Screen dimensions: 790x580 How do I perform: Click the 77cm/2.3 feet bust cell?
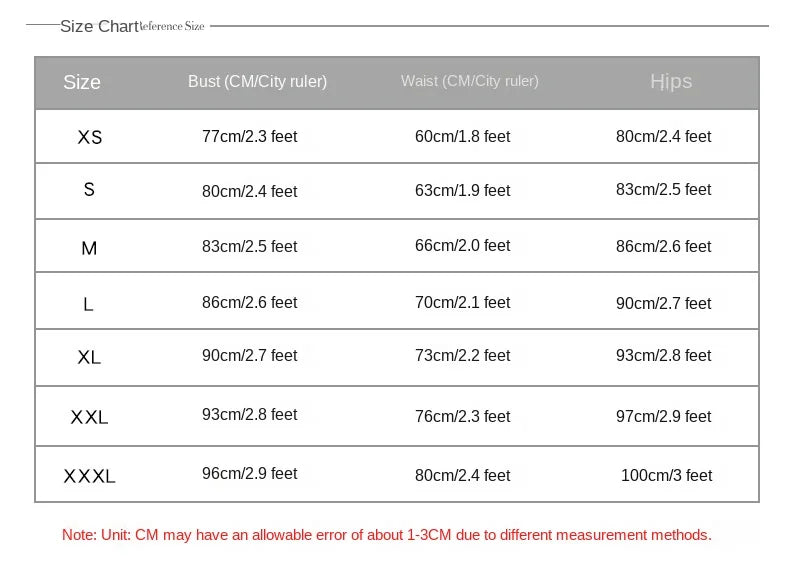coord(249,137)
